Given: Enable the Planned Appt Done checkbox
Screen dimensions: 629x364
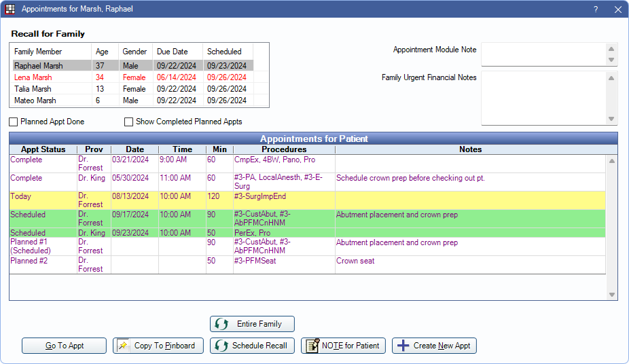Looking at the screenshot, I should (14, 122).
